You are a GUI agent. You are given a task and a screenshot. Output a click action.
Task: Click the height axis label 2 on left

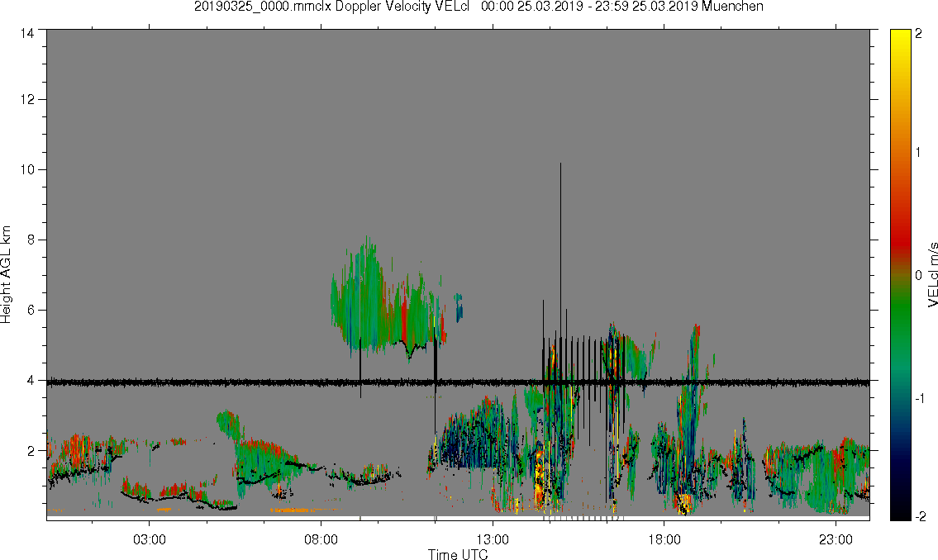30,451
